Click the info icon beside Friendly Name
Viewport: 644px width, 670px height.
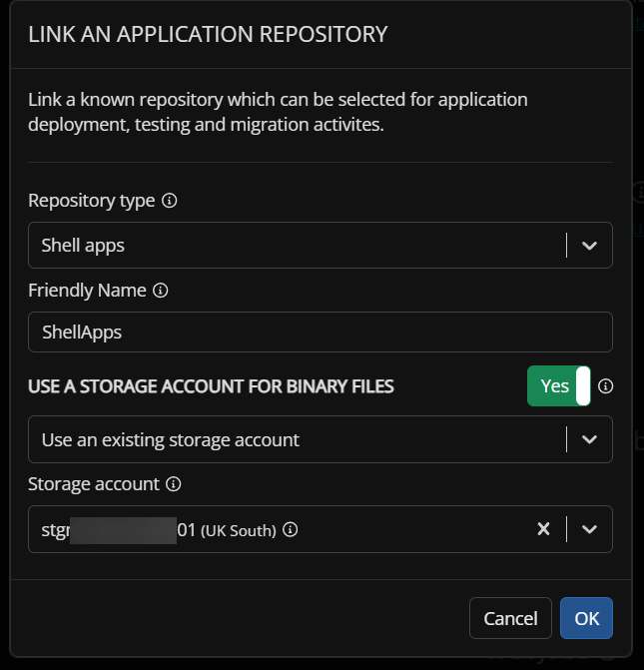pos(161,291)
